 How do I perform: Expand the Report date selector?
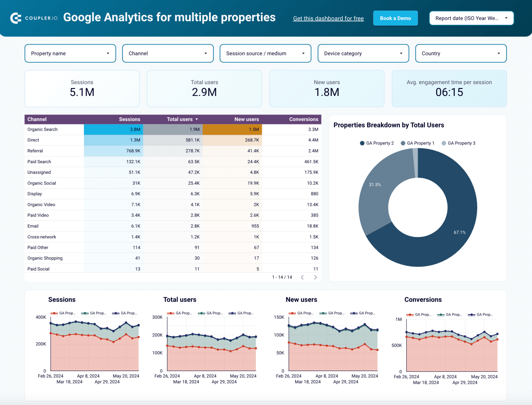(471, 18)
